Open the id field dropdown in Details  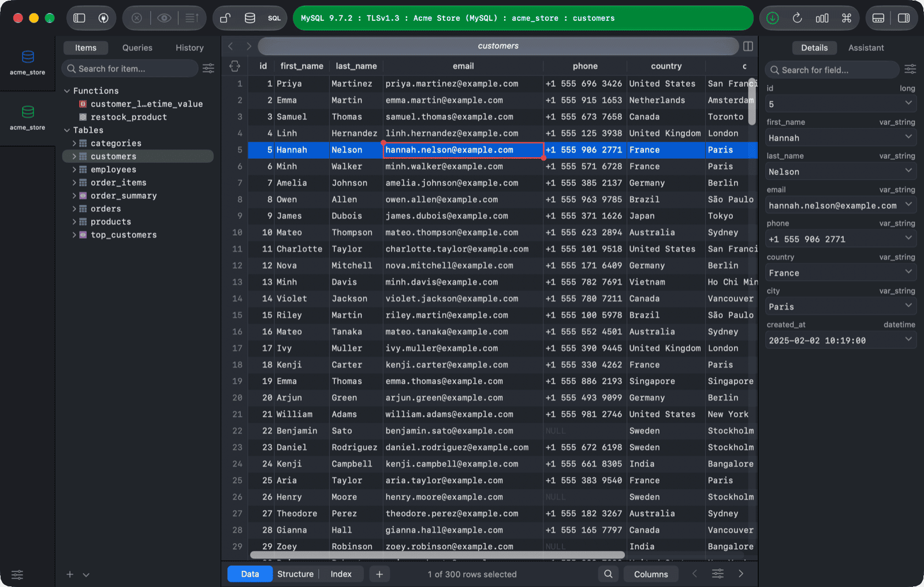pyautogui.click(x=908, y=103)
